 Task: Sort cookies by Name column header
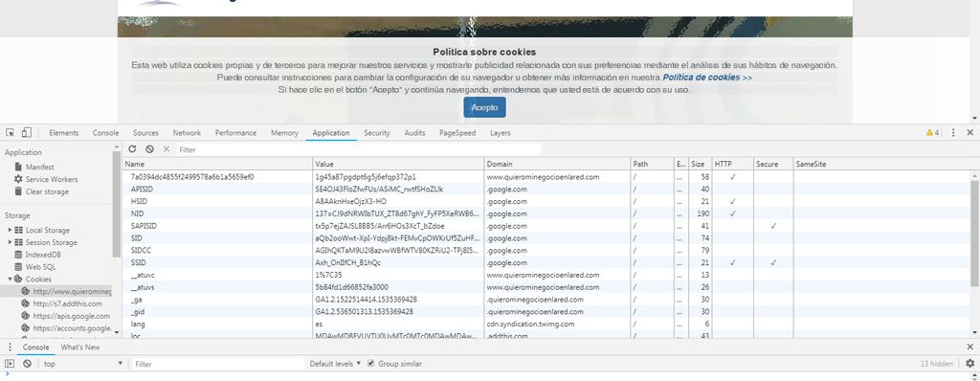point(218,164)
